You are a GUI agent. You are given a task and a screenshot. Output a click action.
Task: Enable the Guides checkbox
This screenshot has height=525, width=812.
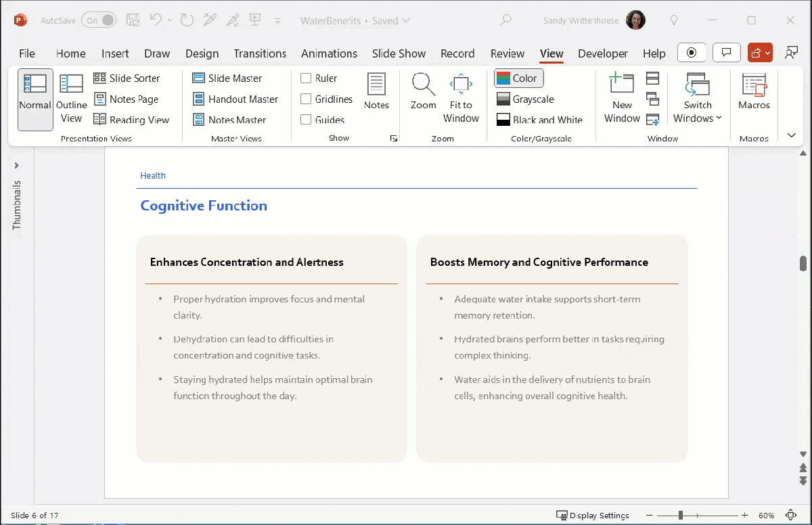(306, 120)
